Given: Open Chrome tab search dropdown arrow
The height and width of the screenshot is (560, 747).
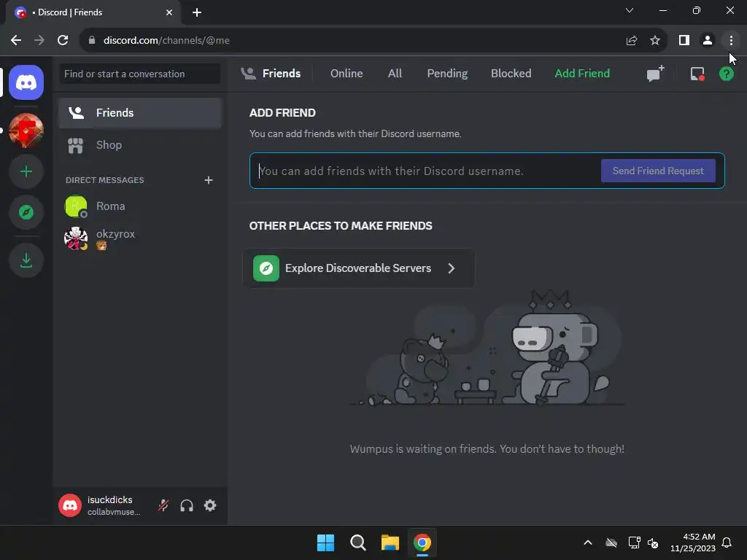Looking at the screenshot, I should [630, 10].
